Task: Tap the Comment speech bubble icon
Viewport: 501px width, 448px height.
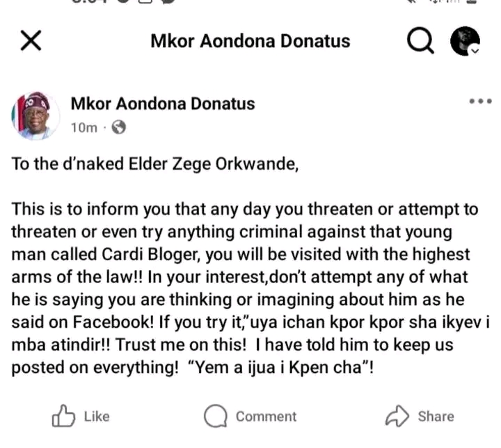Action: pos(216,416)
